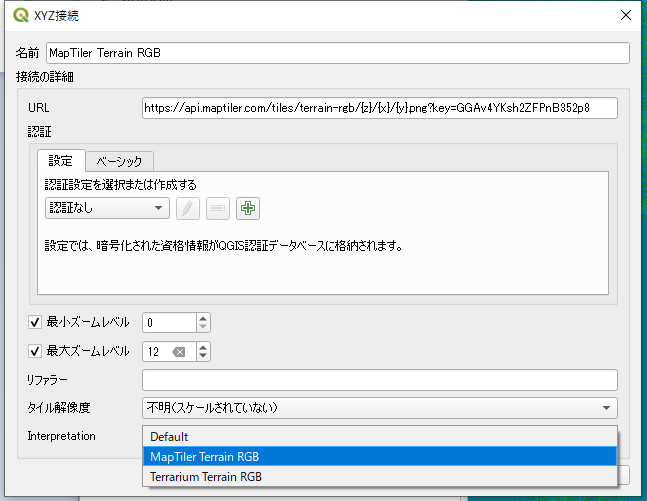The width and height of the screenshot is (647, 501).
Task: Increase the maximum zoom level
Action: coord(203,347)
